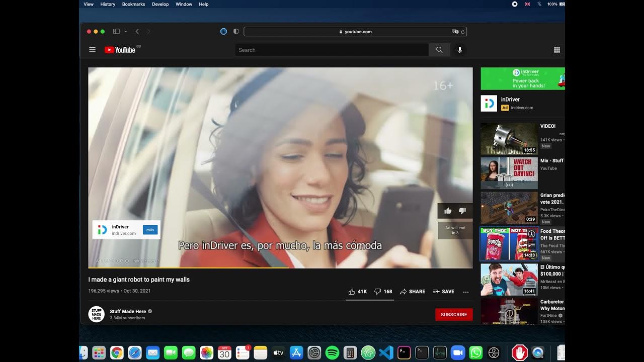Open the Window menu
644x362 pixels.
[x=184, y=4]
